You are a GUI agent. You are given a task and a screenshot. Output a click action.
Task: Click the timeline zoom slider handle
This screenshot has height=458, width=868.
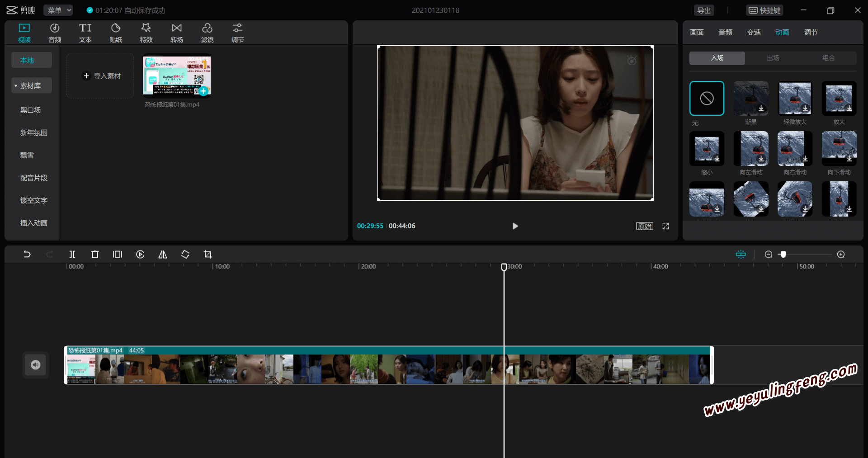pos(783,255)
